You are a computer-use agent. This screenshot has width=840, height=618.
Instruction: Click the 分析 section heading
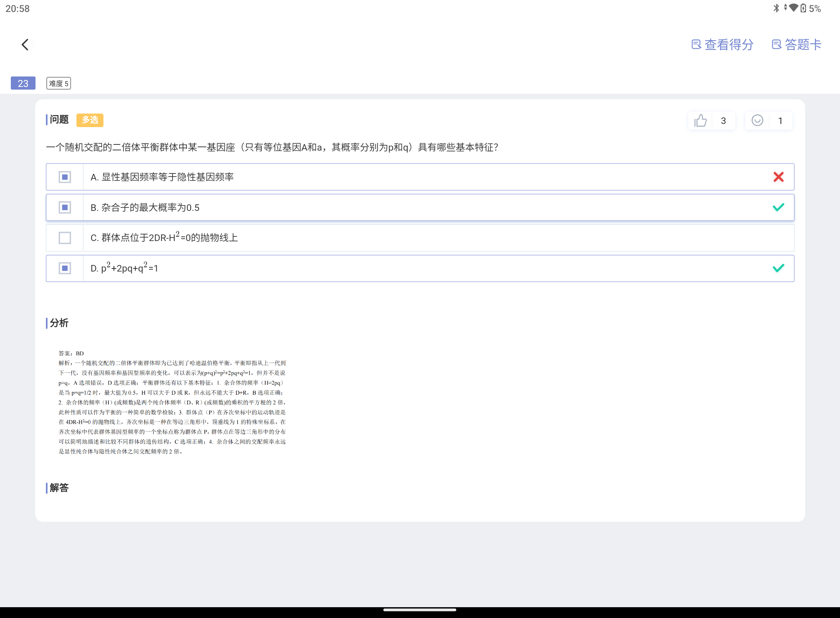pyautogui.click(x=59, y=323)
